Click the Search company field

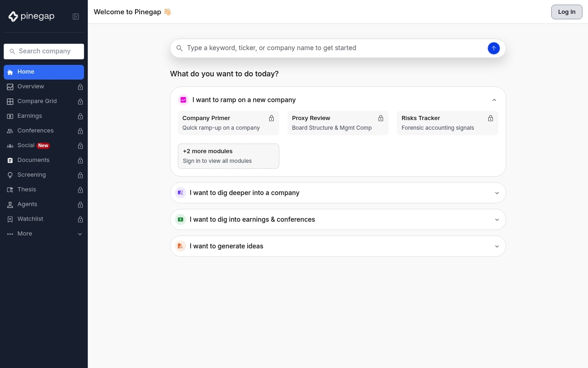[x=44, y=52]
